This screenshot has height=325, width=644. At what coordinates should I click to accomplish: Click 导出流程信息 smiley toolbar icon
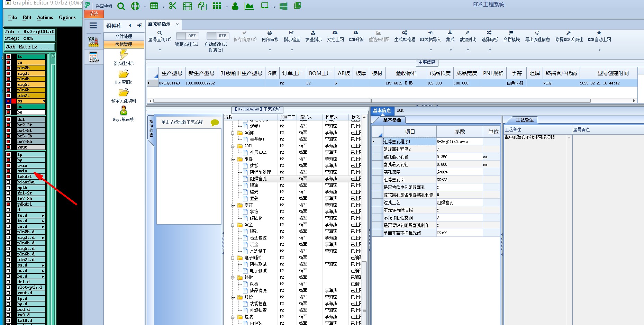click(x=537, y=33)
